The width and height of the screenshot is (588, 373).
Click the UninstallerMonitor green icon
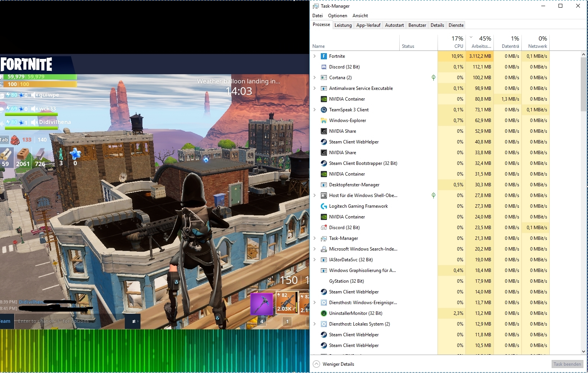pos(323,313)
